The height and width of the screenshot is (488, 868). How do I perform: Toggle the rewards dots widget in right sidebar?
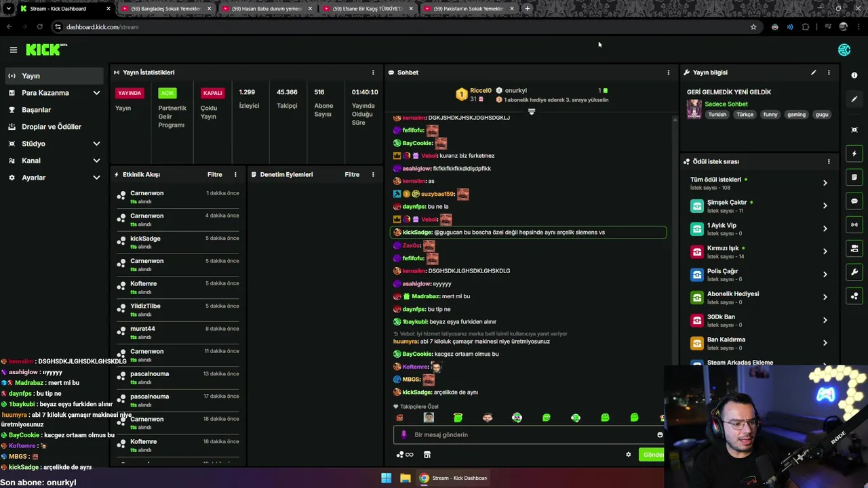(x=854, y=296)
